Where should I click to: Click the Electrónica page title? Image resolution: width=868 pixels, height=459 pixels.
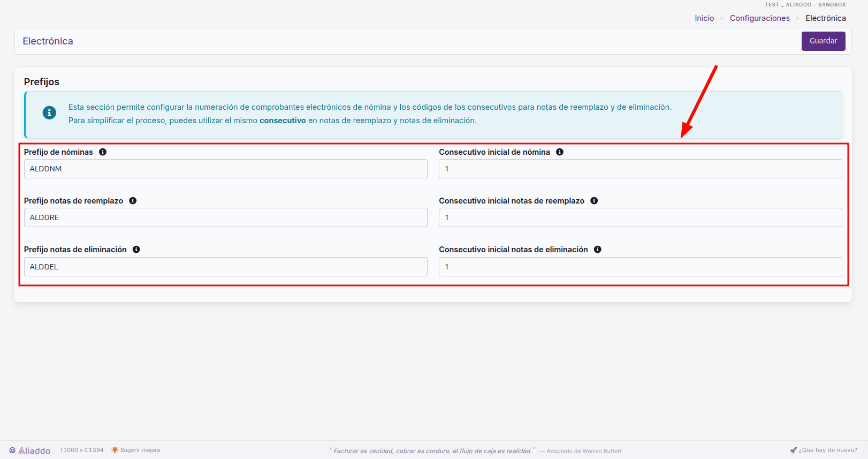48,41
